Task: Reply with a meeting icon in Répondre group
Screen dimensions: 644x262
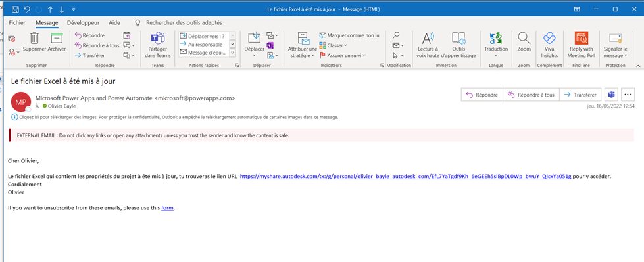Action: point(126,35)
